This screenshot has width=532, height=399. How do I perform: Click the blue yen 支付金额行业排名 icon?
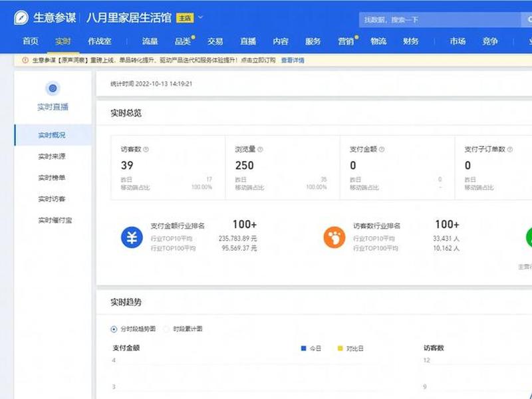coord(132,237)
